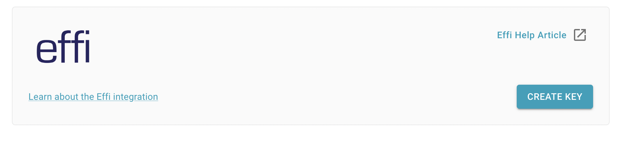Click the teal CREATE KEY button
The image size is (644, 143).
[x=555, y=97]
